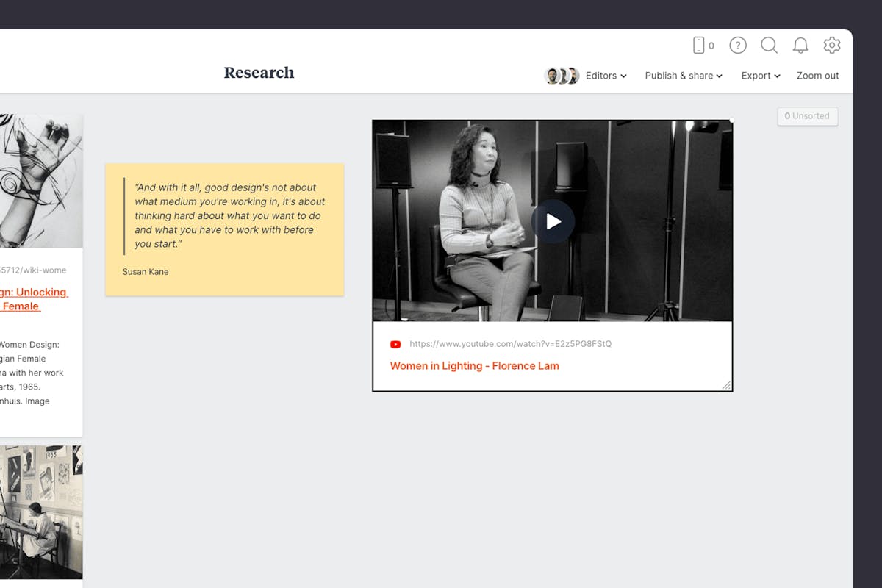The height and width of the screenshot is (588, 882).
Task: Open the settings gear
Action: tap(831, 45)
